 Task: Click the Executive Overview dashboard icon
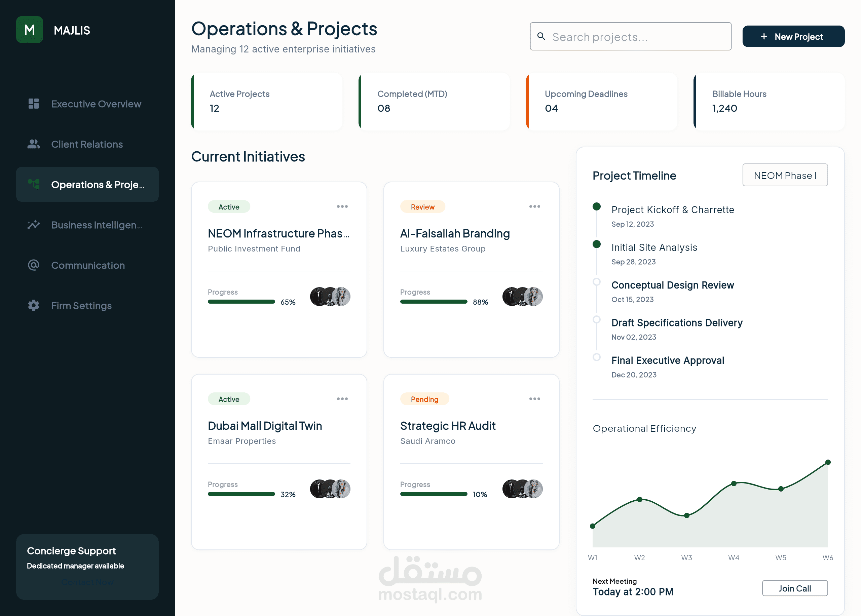coord(33,104)
